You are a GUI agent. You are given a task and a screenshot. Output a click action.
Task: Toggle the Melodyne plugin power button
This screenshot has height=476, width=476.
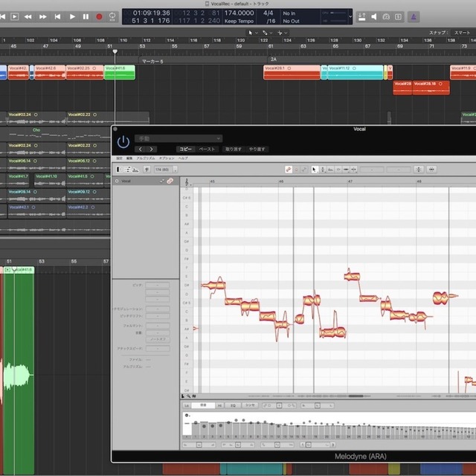point(123,142)
